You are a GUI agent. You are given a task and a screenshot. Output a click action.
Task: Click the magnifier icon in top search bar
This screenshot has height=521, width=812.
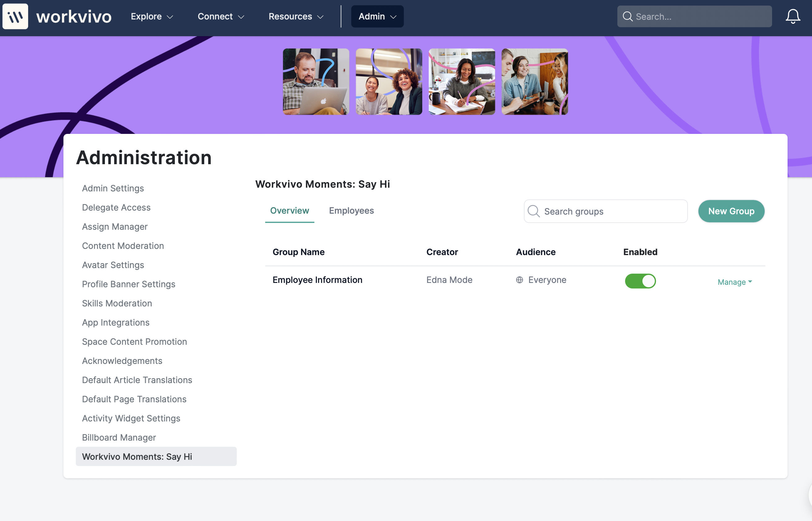pos(628,16)
